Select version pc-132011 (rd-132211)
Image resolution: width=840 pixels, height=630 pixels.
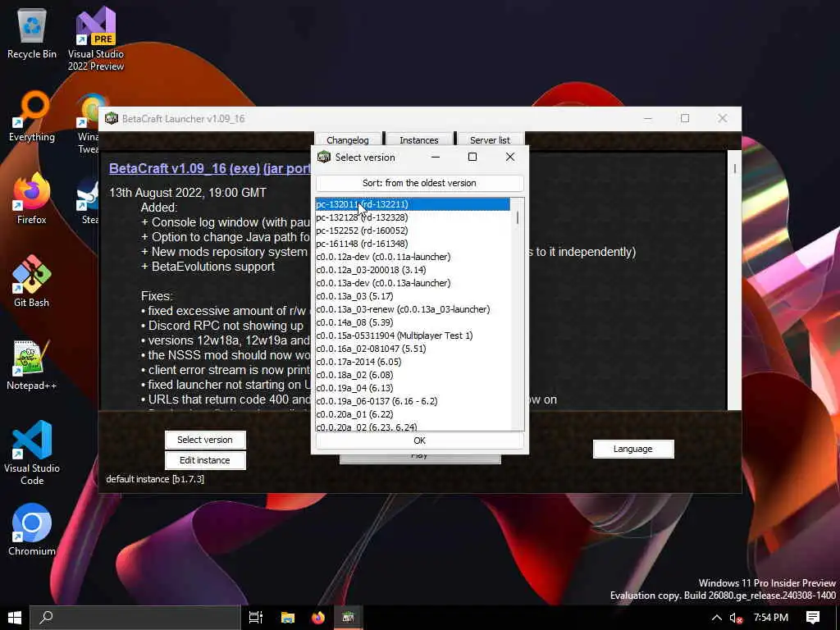click(x=413, y=204)
